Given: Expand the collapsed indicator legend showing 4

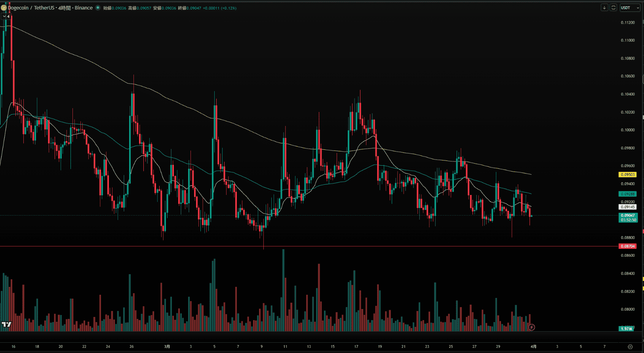Looking at the screenshot, I should click(x=6, y=17).
